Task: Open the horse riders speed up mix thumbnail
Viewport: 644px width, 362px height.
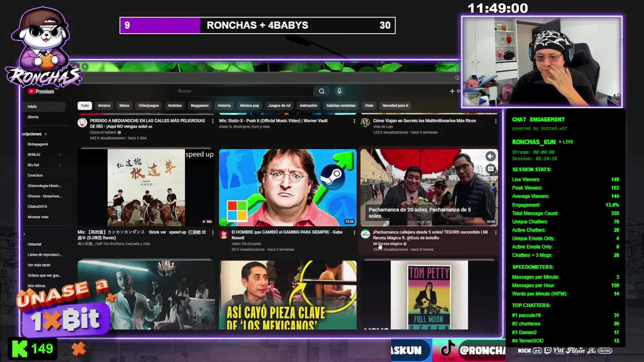Action: (x=146, y=188)
